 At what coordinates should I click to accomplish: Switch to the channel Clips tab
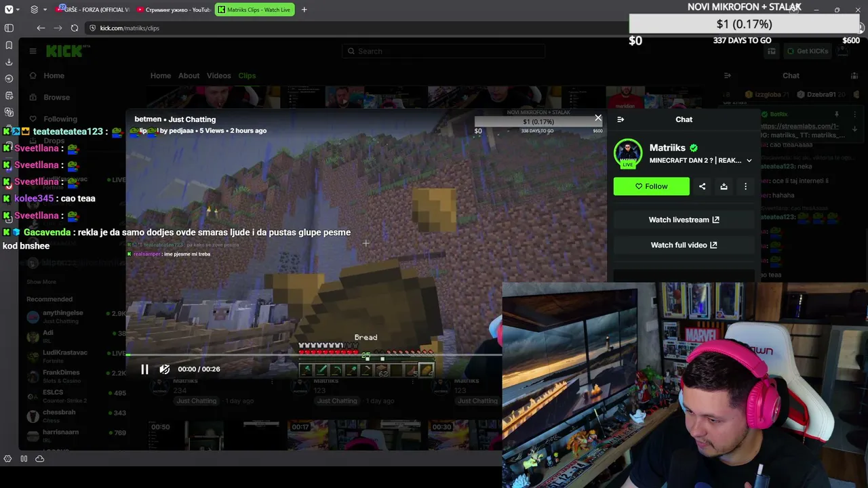247,76
